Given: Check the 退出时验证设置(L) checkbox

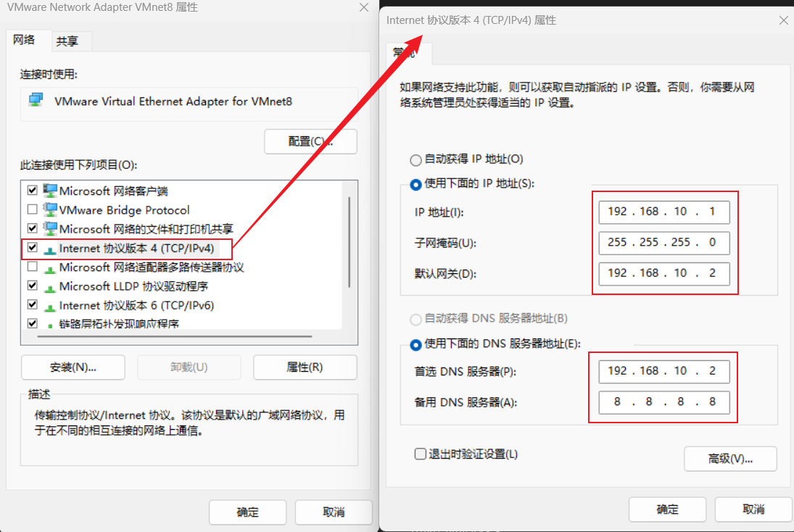Looking at the screenshot, I should [x=421, y=454].
